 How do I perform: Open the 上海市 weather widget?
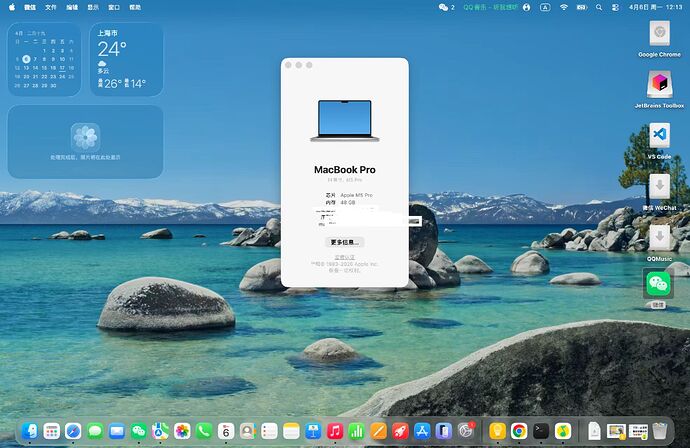(x=127, y=59)
